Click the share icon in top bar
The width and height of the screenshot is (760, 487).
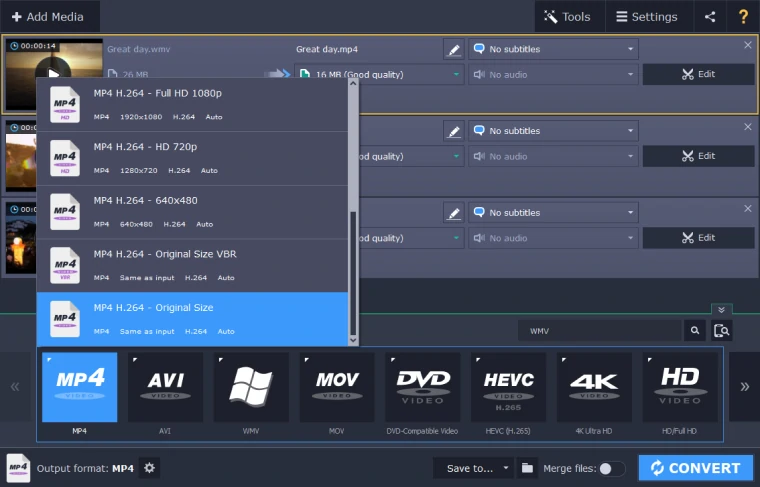(710, 16)
